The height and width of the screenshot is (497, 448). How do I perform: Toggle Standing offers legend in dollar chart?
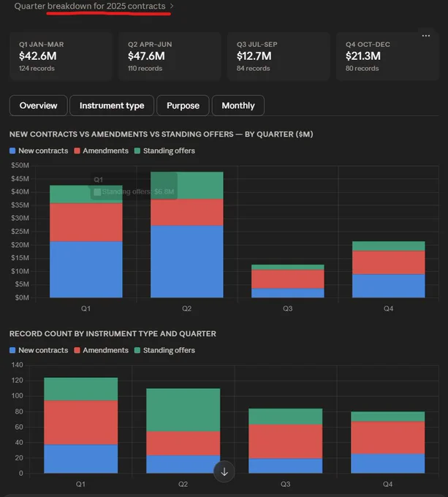(x=164, y=151)
